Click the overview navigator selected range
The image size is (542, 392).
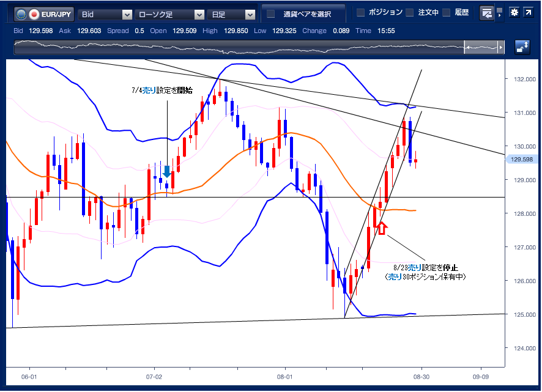pyautogui.click(x=483, y=47)
